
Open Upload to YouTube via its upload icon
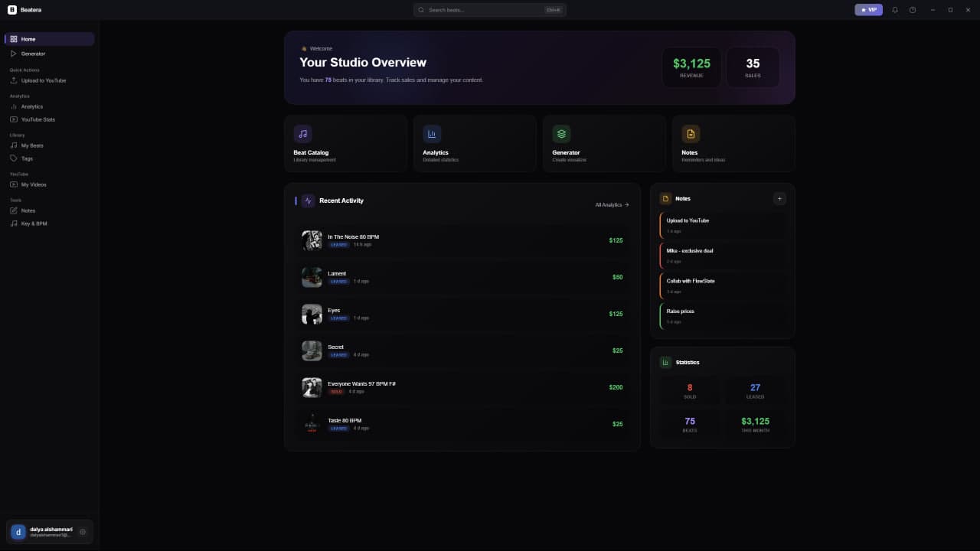point(15,80)
